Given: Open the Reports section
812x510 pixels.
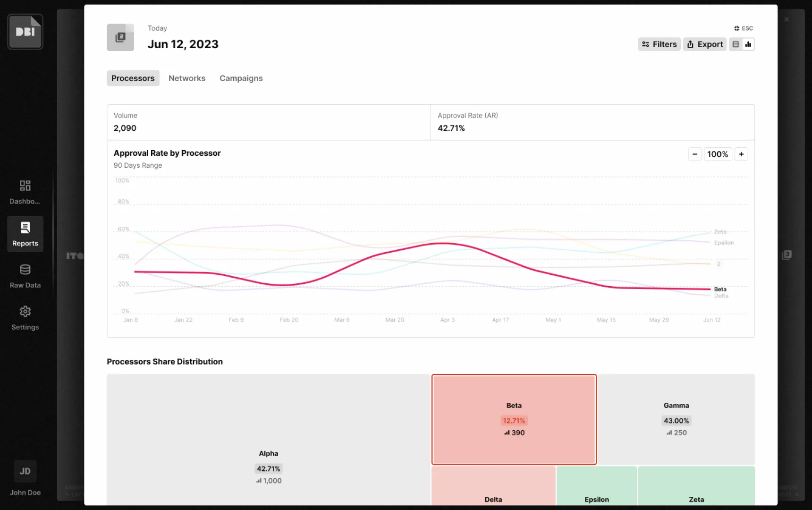Looking at the screenshot, I should pos(25,234).
